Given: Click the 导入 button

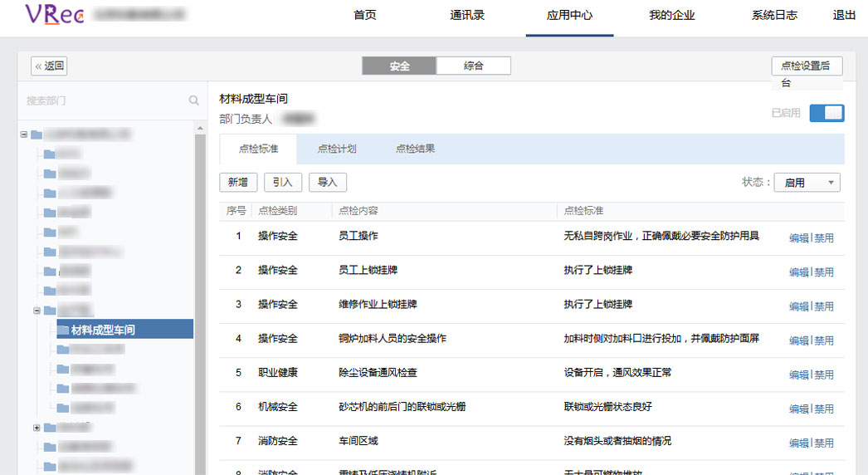Looking at the screenshot, I should [328, 183].
